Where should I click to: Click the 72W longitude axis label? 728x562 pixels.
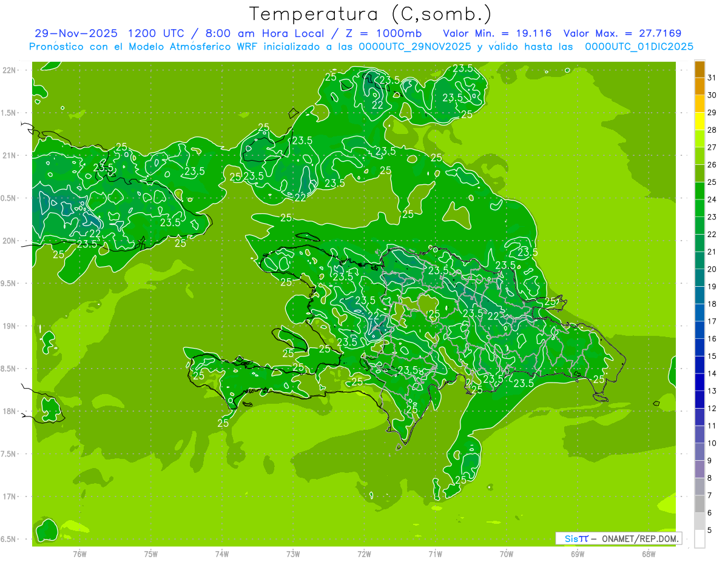364,554
